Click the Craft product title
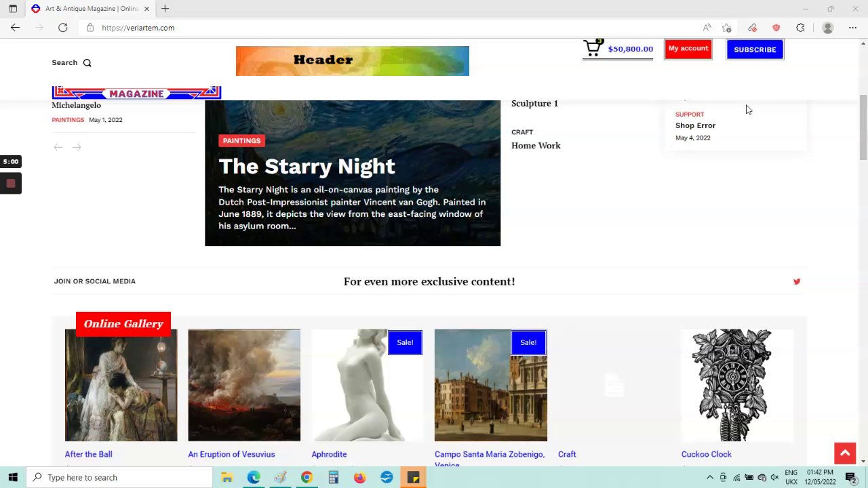This screenshot has height=488, width=868. 567,454
